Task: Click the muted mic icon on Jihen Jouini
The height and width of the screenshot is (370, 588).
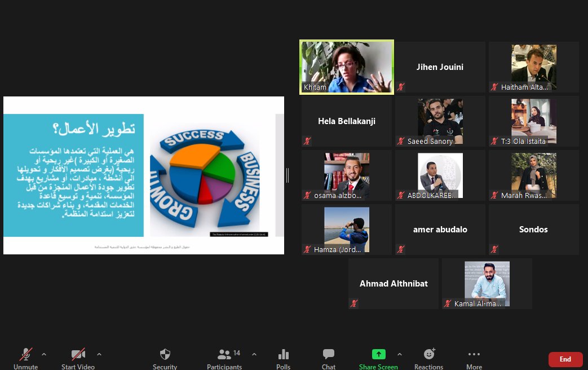Action: [401, 87]
